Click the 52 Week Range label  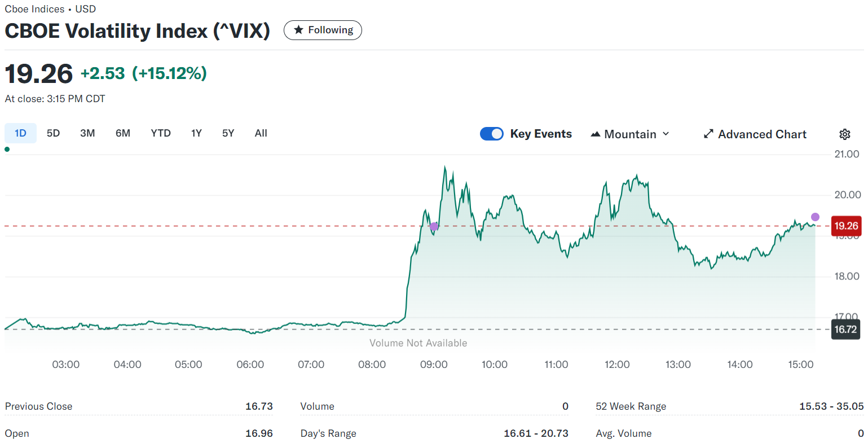(631, 406)
